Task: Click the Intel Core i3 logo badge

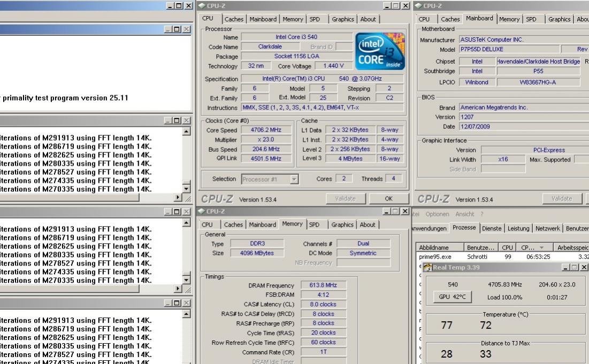Action: [x=380, y=51]
